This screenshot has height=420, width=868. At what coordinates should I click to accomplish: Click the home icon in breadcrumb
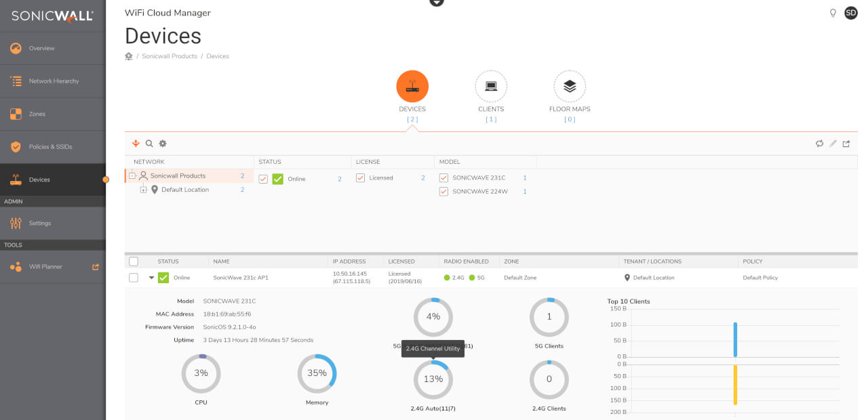pos(129,56)
